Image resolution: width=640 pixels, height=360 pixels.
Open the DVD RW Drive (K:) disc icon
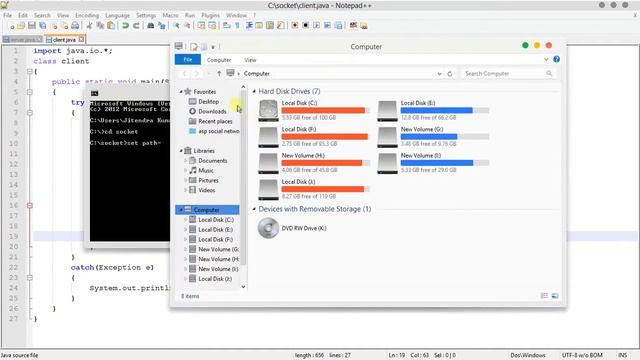pyautogui.click(x=268, y=228)
